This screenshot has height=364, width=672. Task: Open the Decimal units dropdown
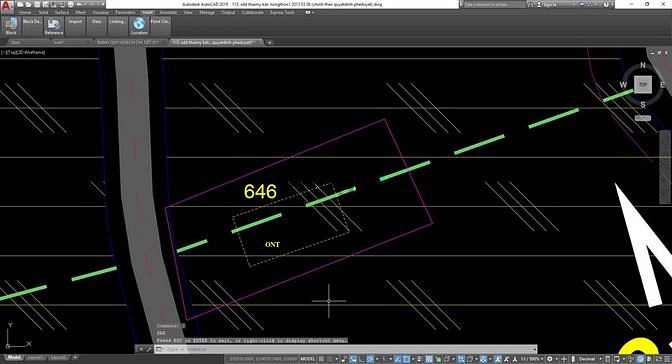coord(588,358)
